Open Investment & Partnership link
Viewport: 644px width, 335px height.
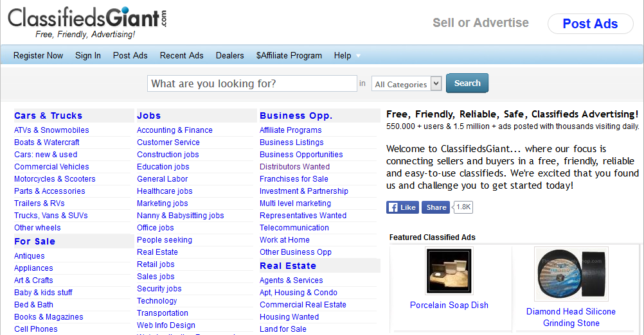304,191
